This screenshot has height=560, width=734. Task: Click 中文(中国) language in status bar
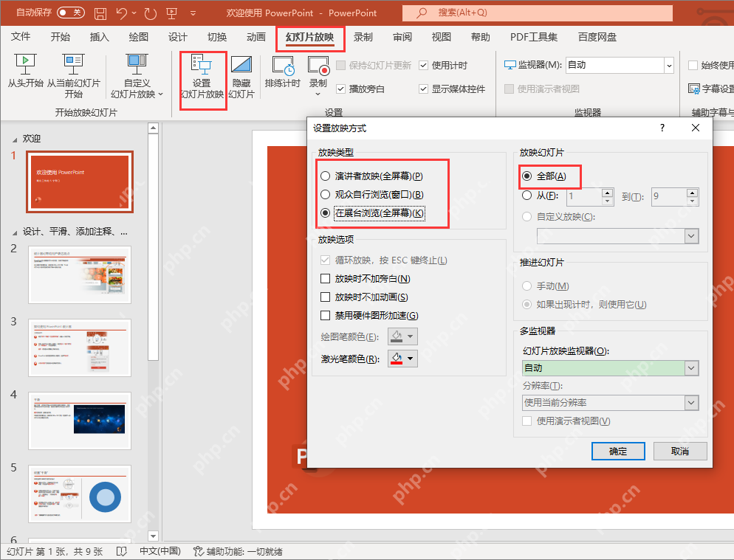[160, 552]
